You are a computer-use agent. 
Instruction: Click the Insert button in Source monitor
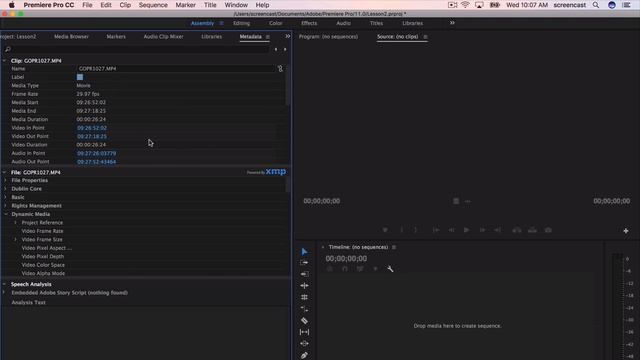[x=517, y=230]
